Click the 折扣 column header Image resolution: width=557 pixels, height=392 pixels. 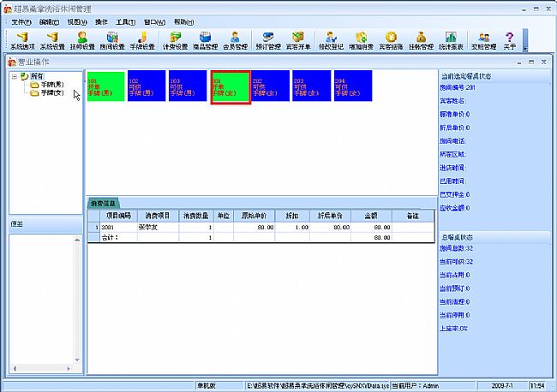(x=292, y=216)
